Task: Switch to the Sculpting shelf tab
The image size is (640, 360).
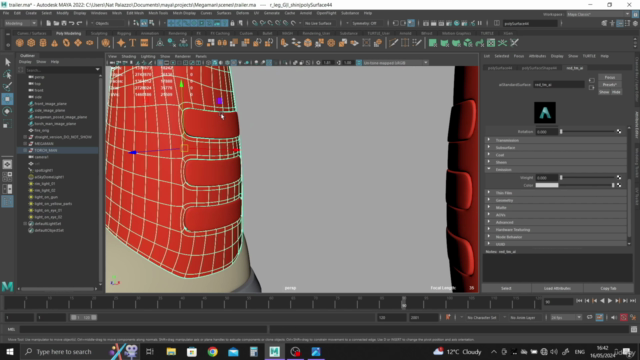Action: [99, 33]
